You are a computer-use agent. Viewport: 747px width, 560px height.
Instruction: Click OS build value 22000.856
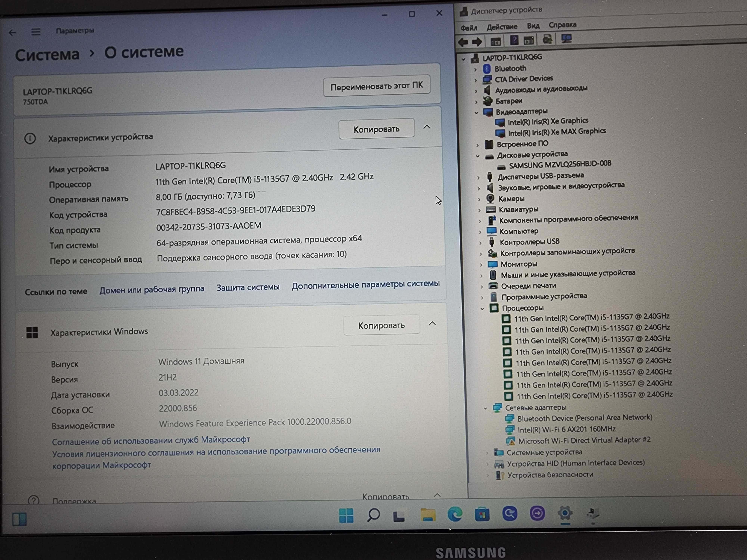click(x=178, y=408)
